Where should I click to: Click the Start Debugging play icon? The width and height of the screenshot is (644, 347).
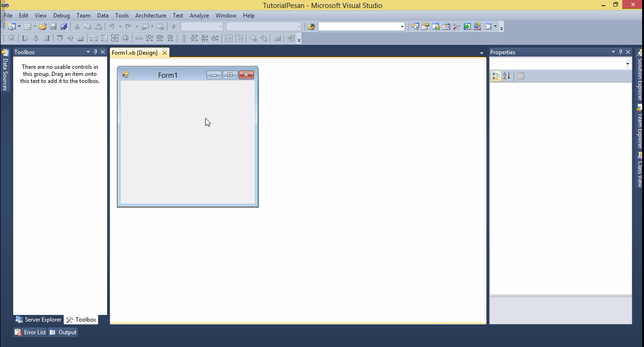pos(174,26)
